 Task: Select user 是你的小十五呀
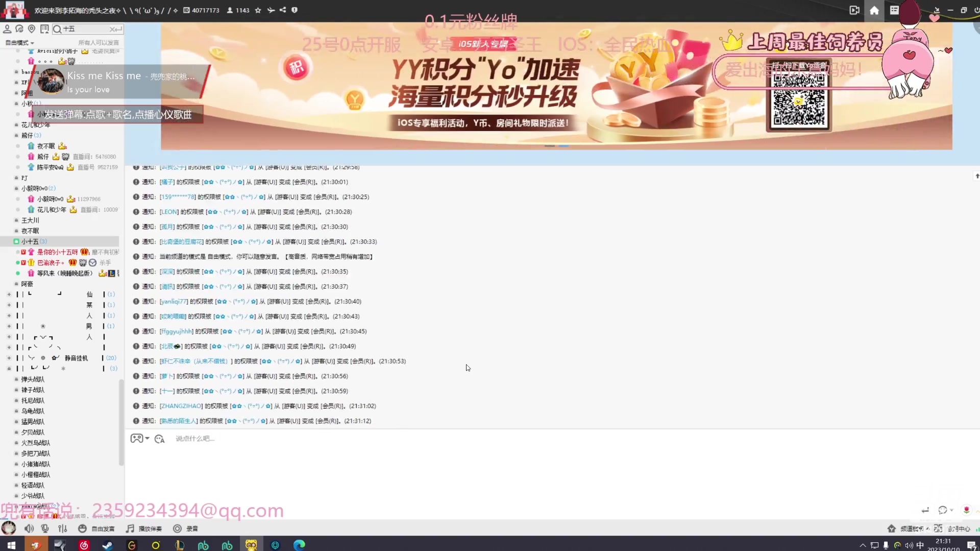(57, 252)
